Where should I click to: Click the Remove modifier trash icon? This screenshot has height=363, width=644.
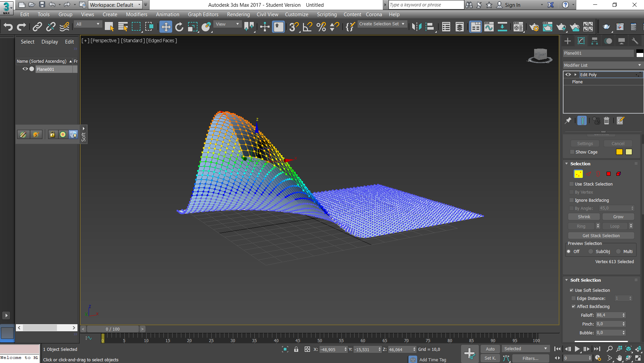[607, 121]
